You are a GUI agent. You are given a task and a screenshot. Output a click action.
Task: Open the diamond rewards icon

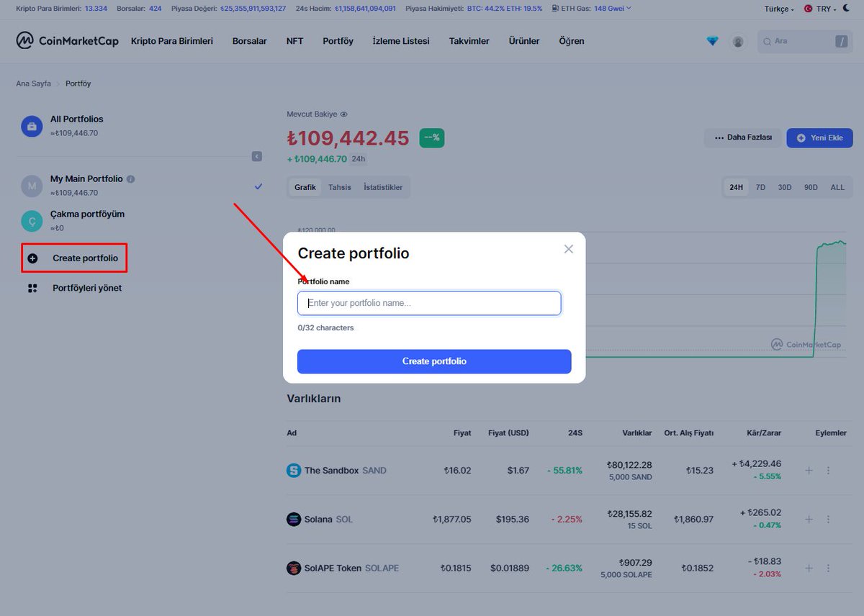pyautogui.click(x=712, y=42)
